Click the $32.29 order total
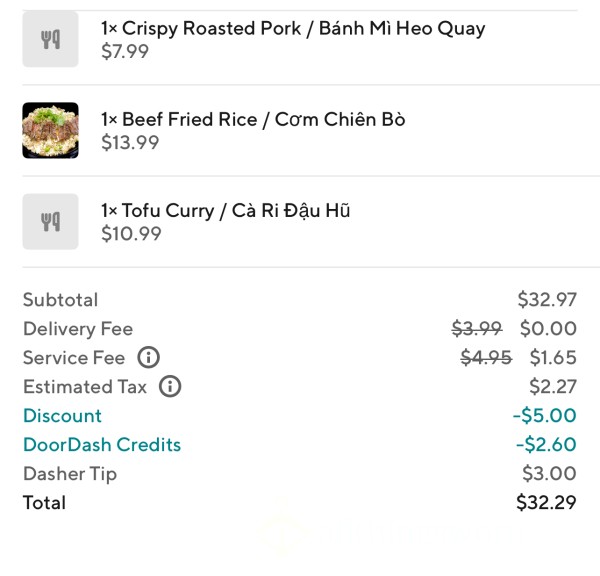The height and width of the screenshot is (576, 600). pyautogui.click(x=546, y=503)
